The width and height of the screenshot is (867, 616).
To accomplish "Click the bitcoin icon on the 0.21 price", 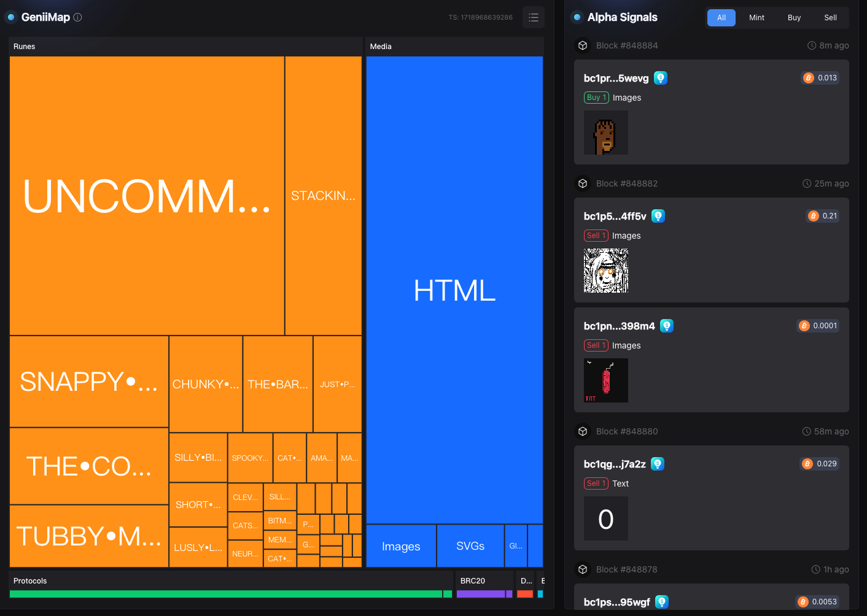I will [x=813, y=216].
